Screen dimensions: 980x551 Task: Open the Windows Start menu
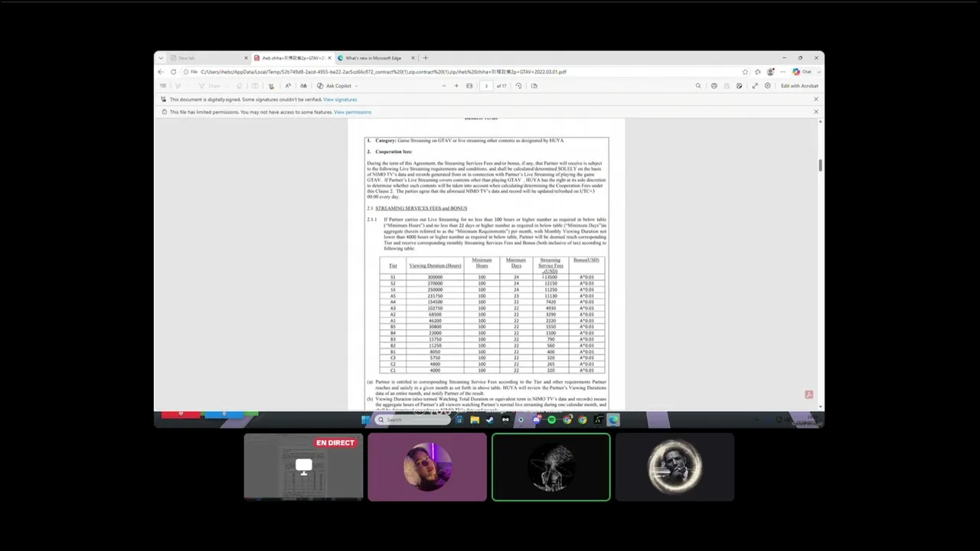coord(366,419)
